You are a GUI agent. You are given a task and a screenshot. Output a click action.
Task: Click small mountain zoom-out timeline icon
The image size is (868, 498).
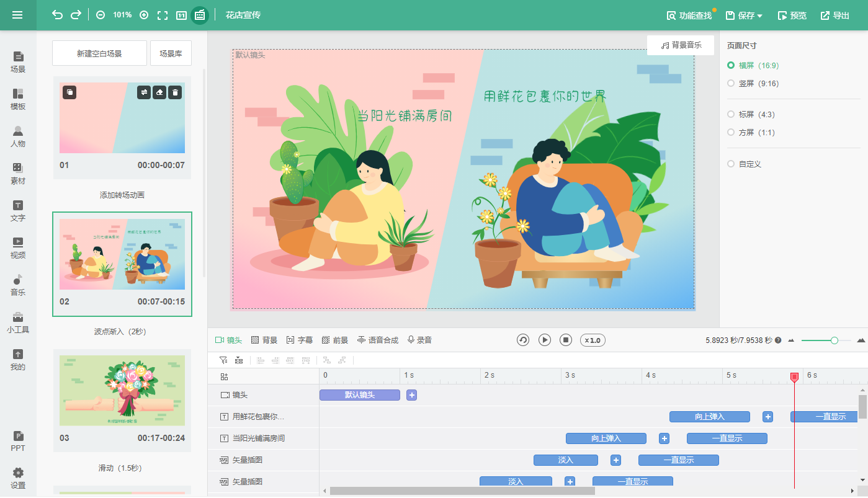(x=791, y=340)
